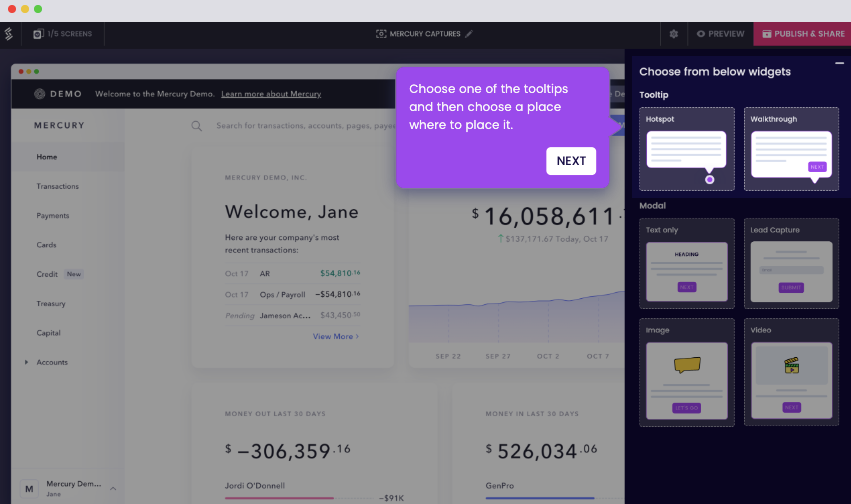Click the Ops / Payroll transaction row
Screen dimensions: 851x504
coord(293,295)
